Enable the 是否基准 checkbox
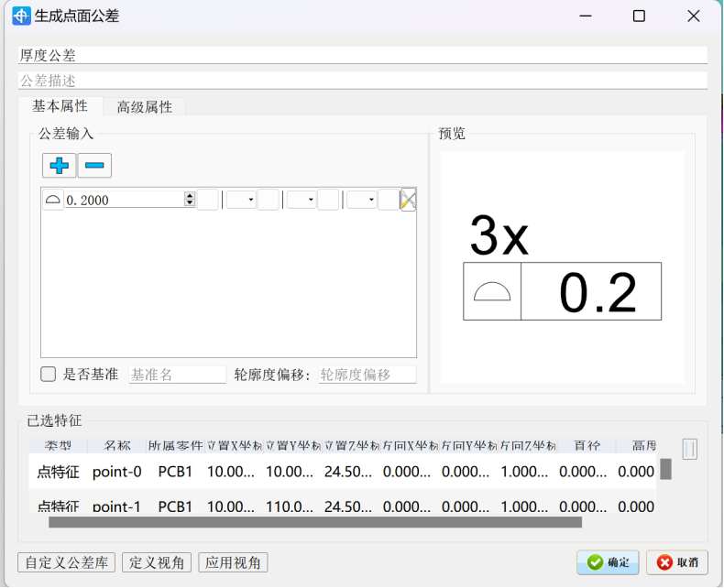This screenshot has height=588, width=724. [49, 375]
